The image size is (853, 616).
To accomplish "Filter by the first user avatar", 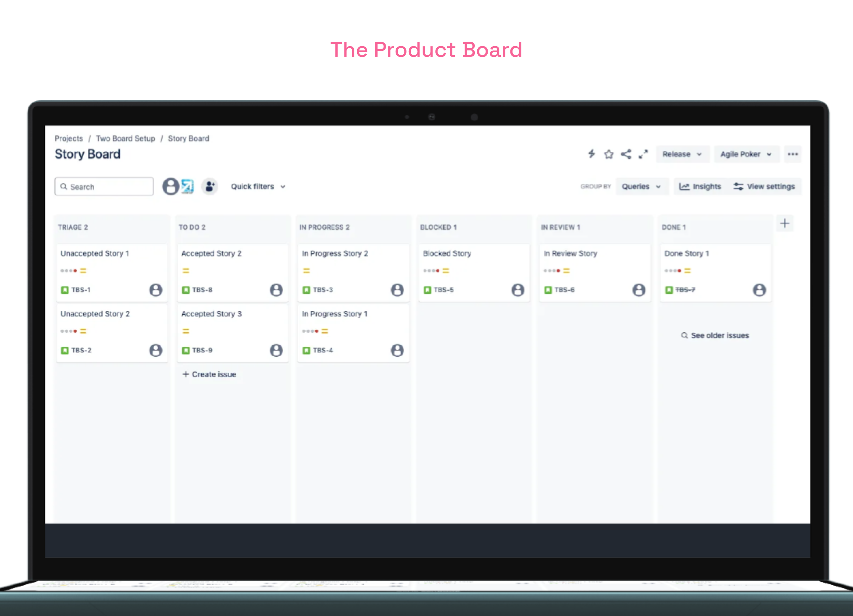I will 170,187.
